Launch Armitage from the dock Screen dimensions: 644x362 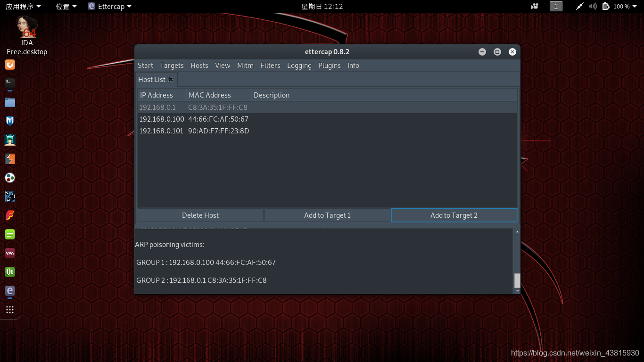point(10,140)
